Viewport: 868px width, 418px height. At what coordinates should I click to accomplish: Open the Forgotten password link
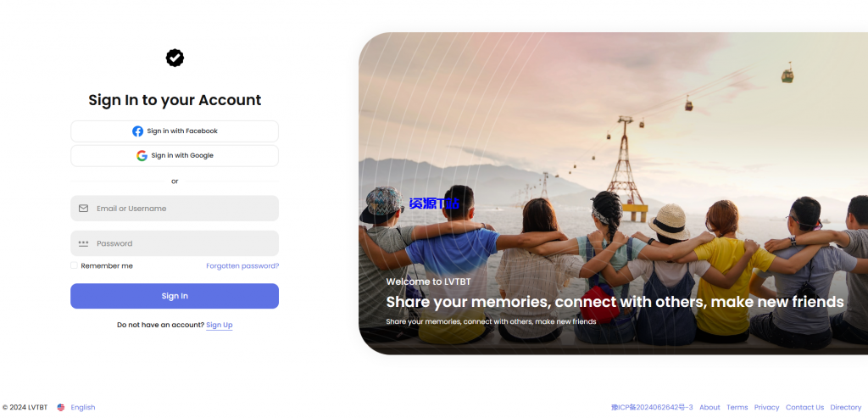coord(242,265)
